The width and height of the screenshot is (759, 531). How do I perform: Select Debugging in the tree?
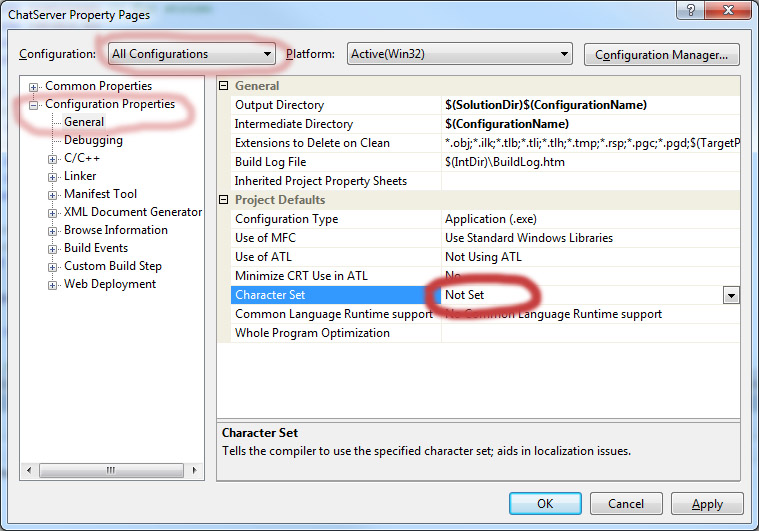coord(93,140)
